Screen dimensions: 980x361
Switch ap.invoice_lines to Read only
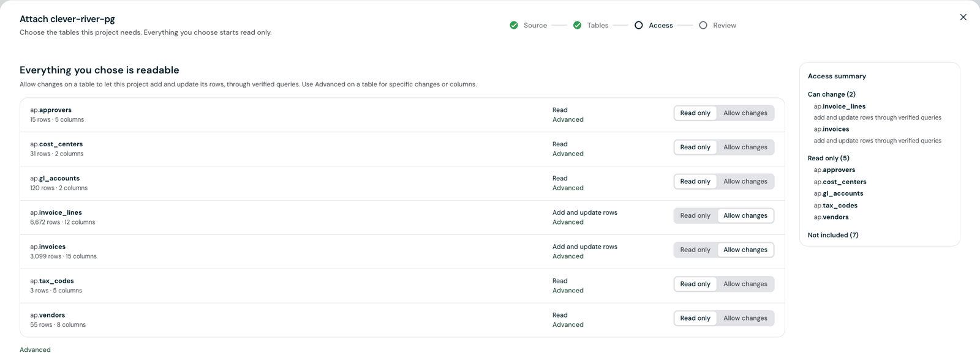[x=695, y=216]
